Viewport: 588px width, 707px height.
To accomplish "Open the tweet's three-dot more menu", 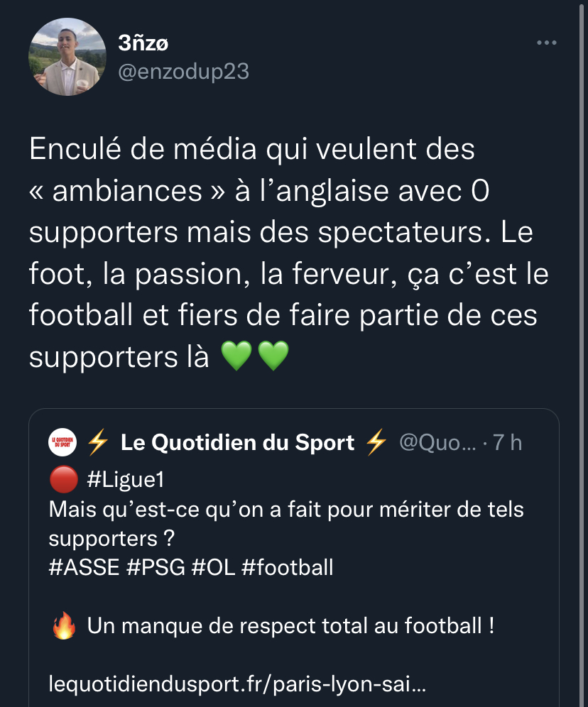I will pyautogui.click(x=546, y=43).
